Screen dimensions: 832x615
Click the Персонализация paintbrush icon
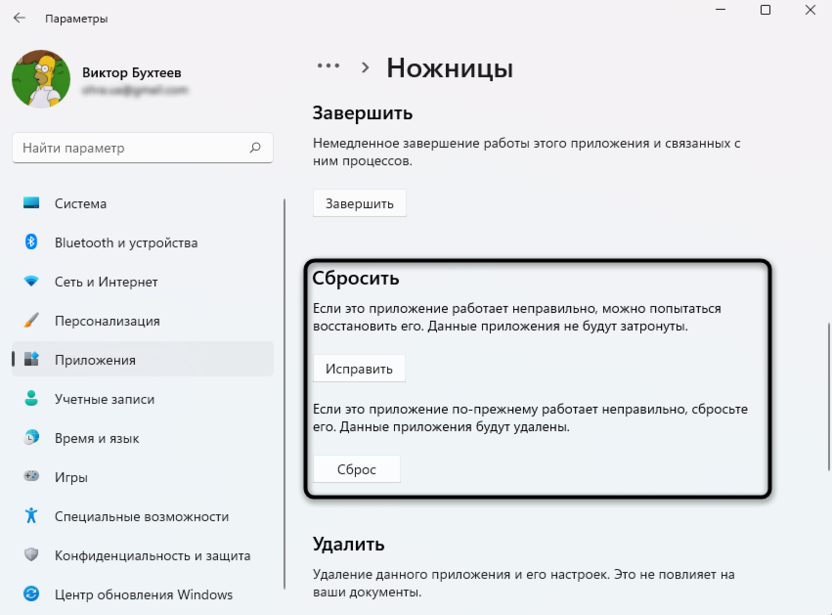(x=31, y=321)
